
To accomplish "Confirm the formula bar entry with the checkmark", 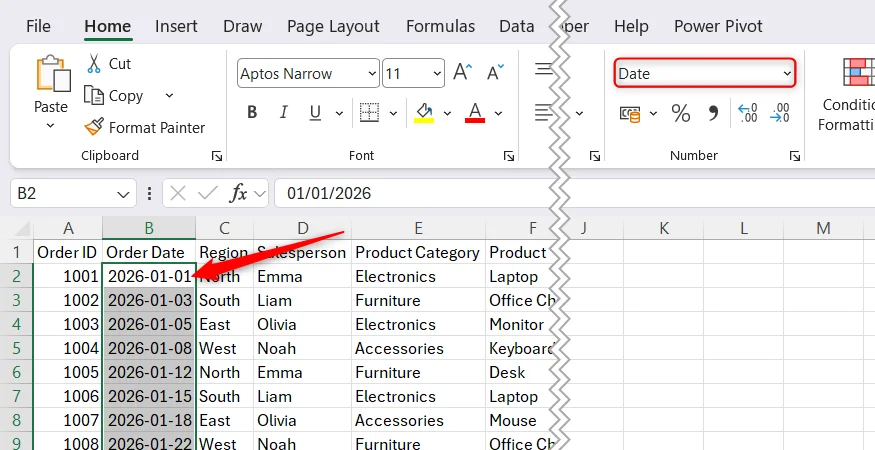I will 208,194.
